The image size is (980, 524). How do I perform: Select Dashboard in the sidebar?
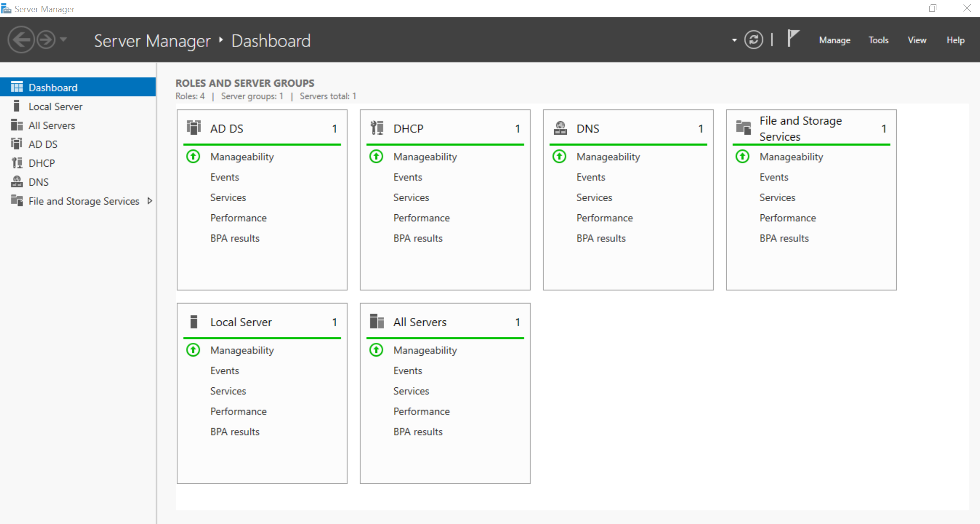[x=78, y=87]
